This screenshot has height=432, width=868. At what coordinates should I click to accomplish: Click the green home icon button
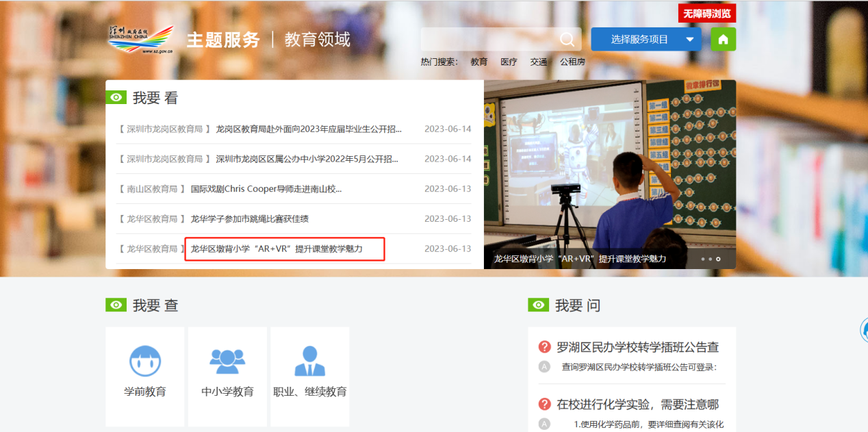pyautogui.click(x=723, y=40)
